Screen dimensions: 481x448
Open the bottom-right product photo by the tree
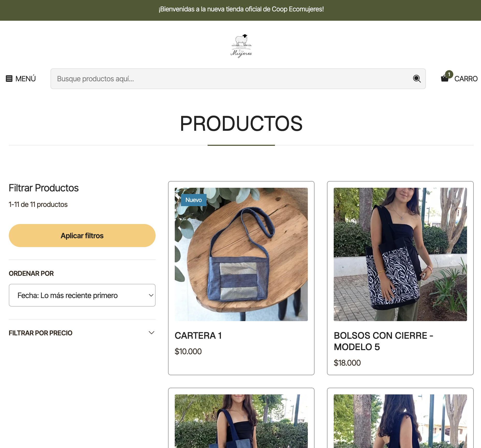pyautogui.click(x=400, y=421)
